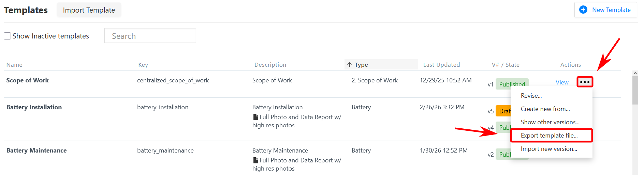Viewport: 644px width, 175px height.
Task: Sort by the Last Updated column header
Action: 441,65
